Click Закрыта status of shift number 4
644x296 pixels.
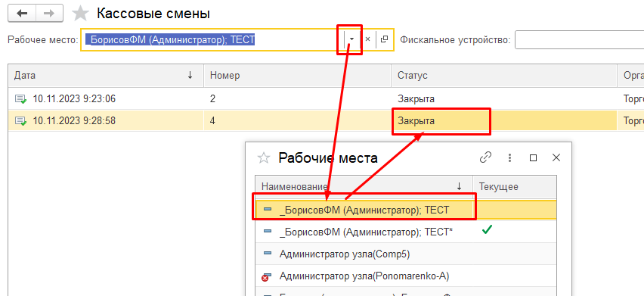tap(416, 121)
